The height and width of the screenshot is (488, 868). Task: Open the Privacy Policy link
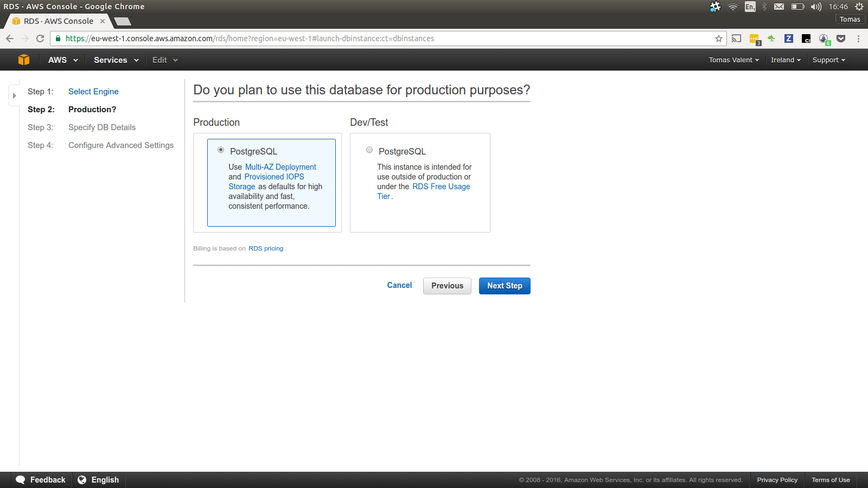click(777, 480)
